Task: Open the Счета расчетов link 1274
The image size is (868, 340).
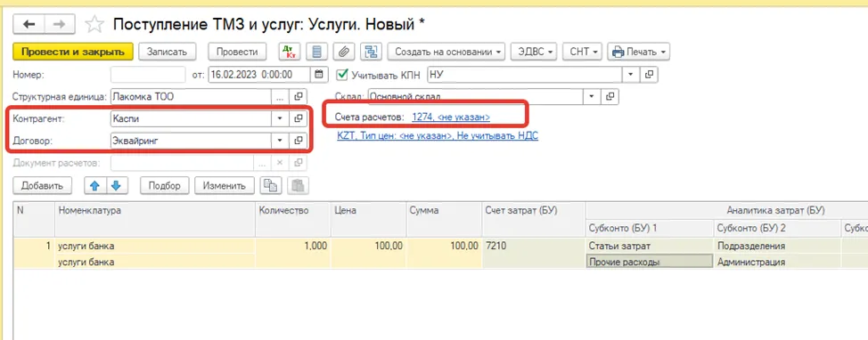Action: click(x=451, y=117)
